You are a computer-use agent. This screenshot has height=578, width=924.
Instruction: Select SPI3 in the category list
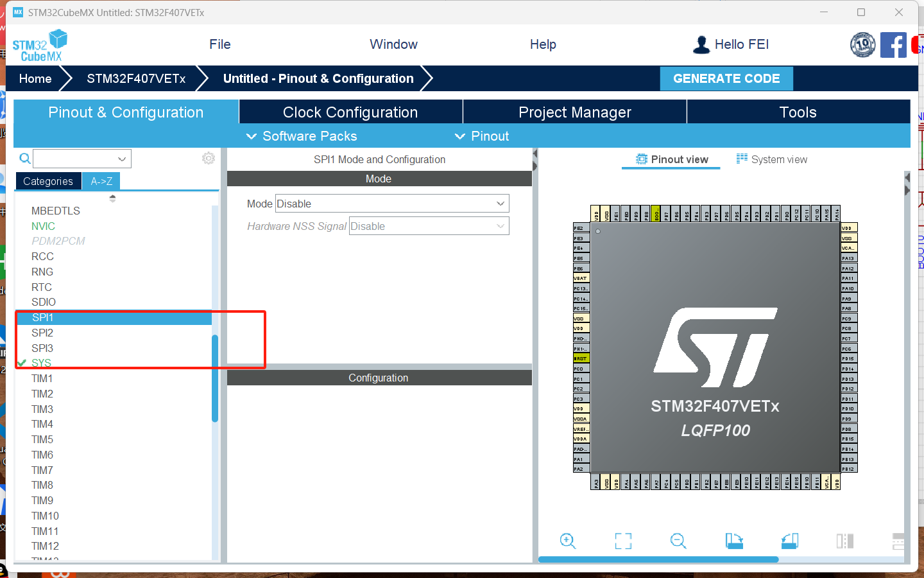(x=42, y=348)
